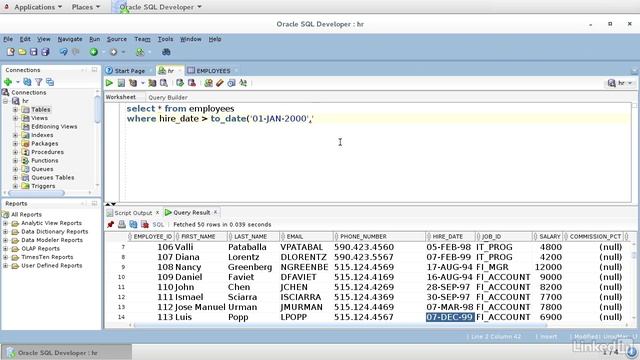Print the query result grid
Image resolution: width=640 pixels, height=360 pixels.
coord(122,224)
